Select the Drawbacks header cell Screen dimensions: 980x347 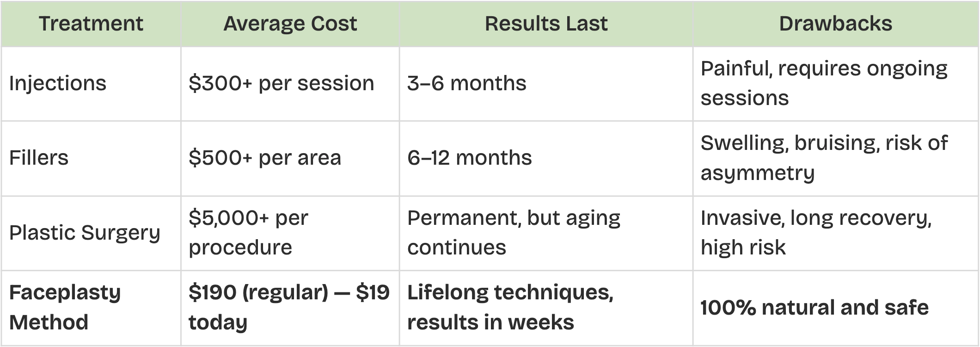coord(835,24)
